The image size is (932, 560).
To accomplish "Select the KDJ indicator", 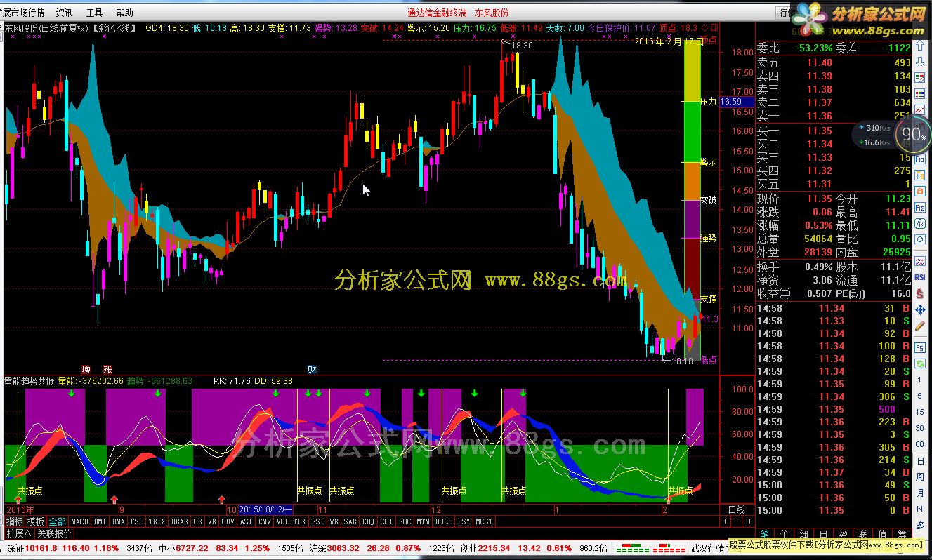I will (x=369, y=521).
